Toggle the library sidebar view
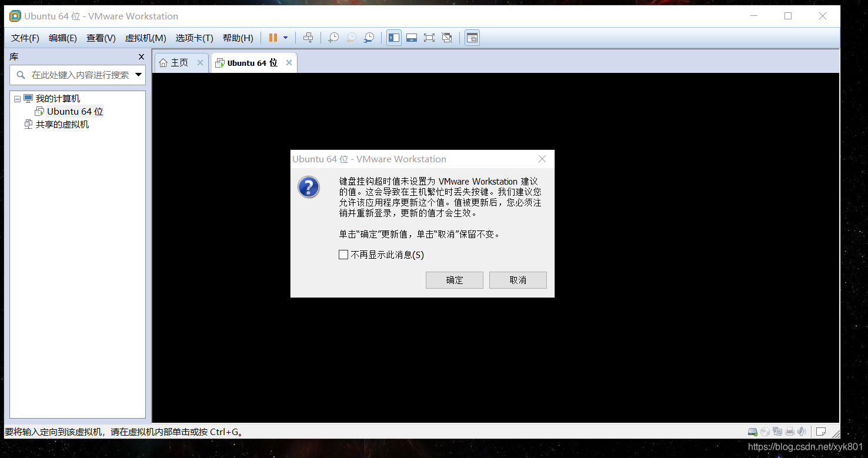Screen dimensions: 868x458 coord(394,38)
